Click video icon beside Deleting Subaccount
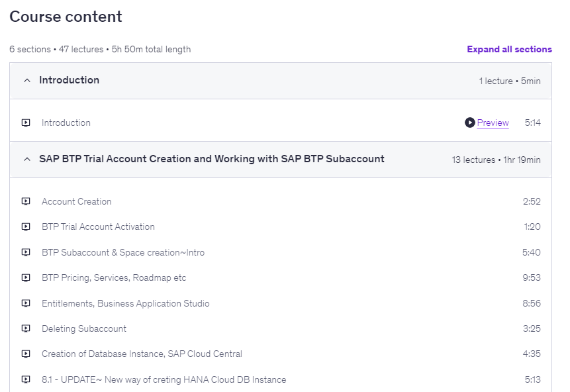Viewport: 570px width, 392px height. click(x=26, y=328)
